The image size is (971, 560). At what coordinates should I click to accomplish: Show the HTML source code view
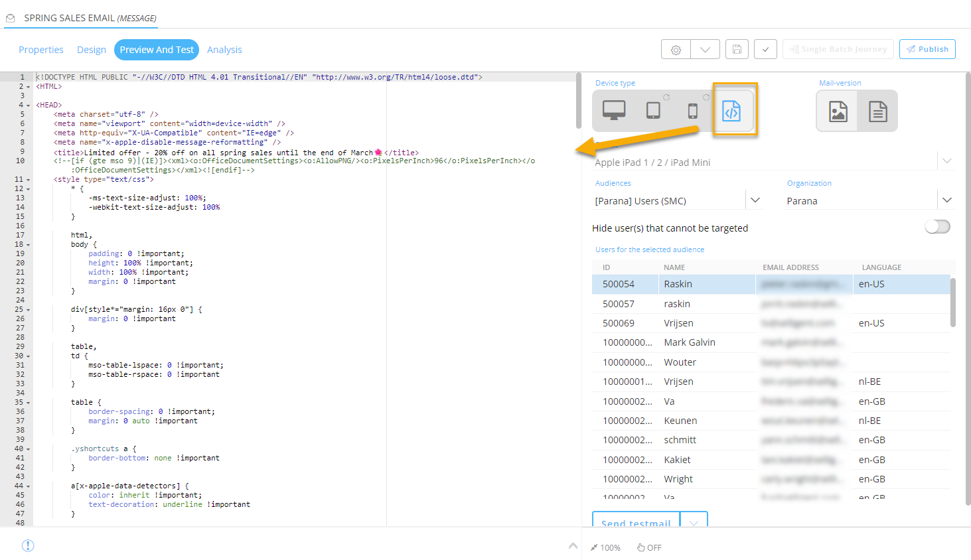coord(731,111)
